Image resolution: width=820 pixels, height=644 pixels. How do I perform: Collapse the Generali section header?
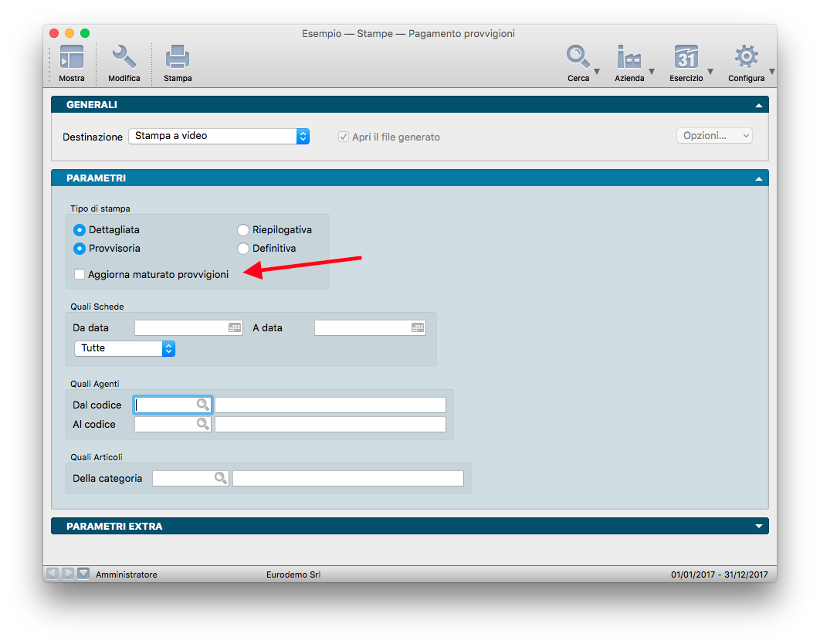point(759,105)
